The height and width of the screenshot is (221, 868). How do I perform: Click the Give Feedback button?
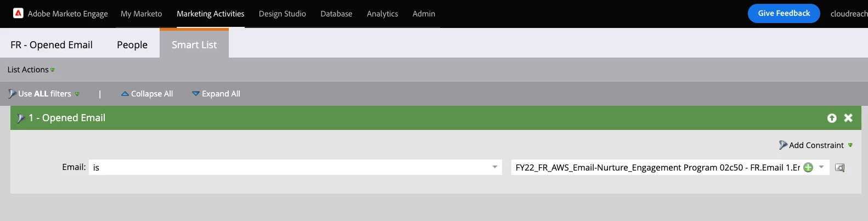[784, 13]
